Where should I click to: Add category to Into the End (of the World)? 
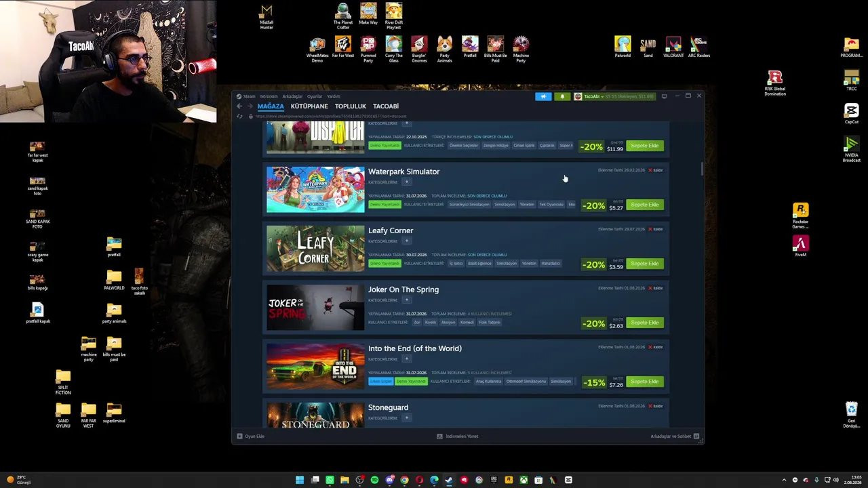pos(406,359)
